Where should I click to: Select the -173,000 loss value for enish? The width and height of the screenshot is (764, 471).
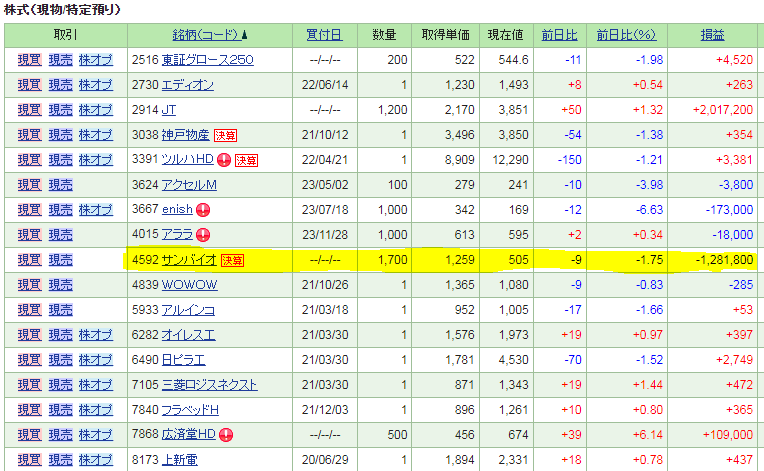(x=729, y=210)
